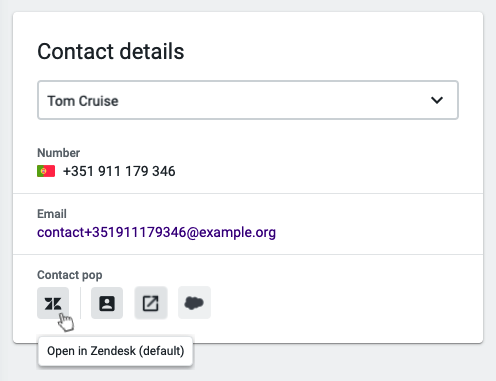The height and width of the screenshot is (381, 496).
Task: Select the Tom Cruise name text
Action: click(83, 101)
